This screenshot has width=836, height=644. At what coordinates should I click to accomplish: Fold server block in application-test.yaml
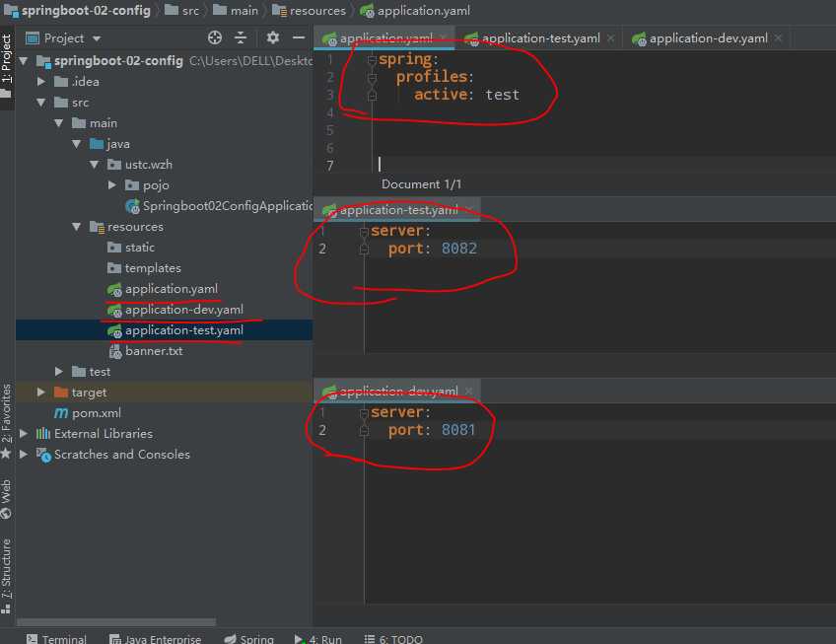[364, 232]
